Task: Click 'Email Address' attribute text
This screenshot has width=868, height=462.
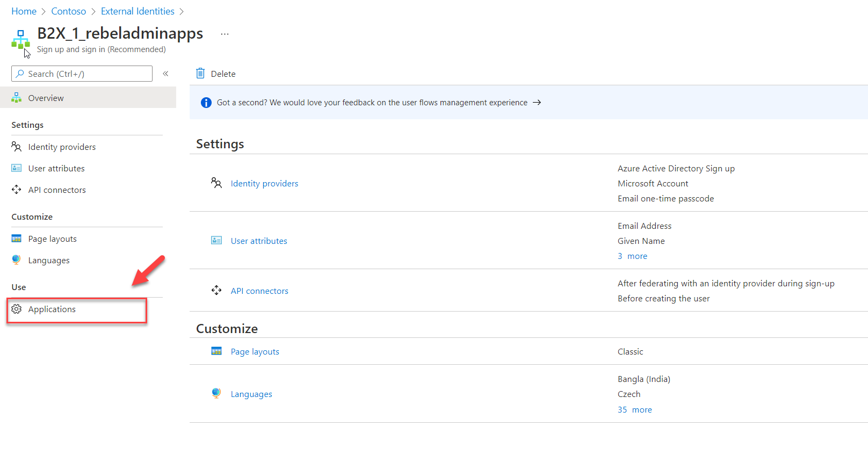Action: click(644, 226)
